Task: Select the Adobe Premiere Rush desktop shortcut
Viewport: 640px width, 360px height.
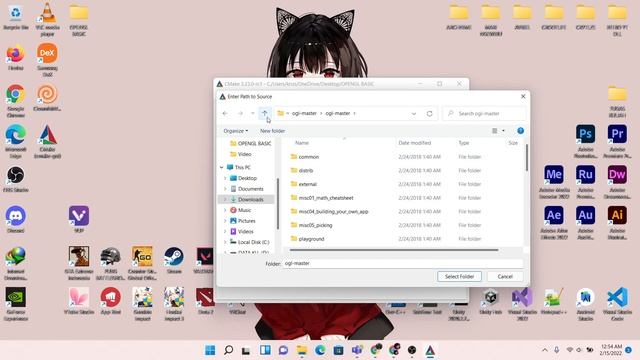Action: pos(585,182)
